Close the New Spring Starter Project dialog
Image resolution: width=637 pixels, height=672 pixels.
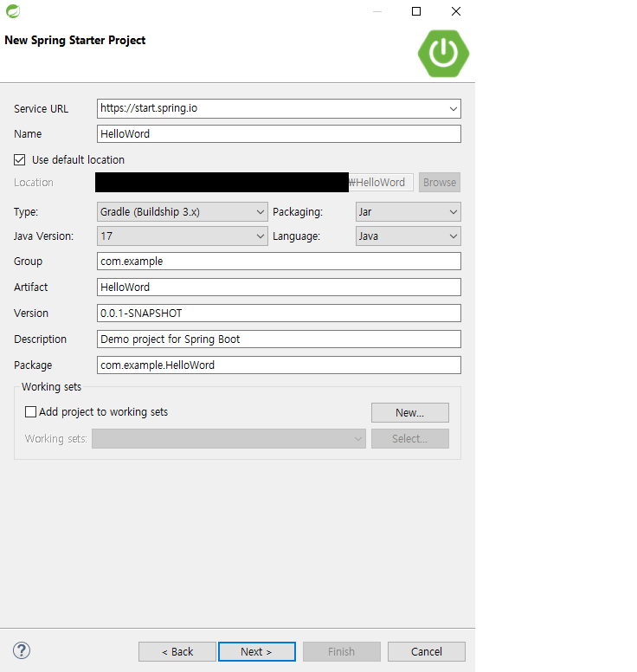[x=456, y=11]
